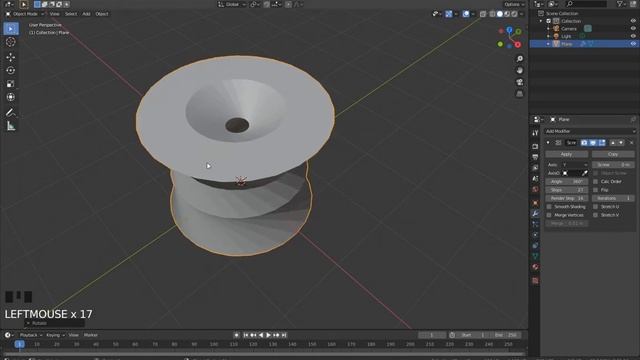This screenshot has width=640, height=360.
Task: Open the Output properties tab icon
Action: point(536,157)
